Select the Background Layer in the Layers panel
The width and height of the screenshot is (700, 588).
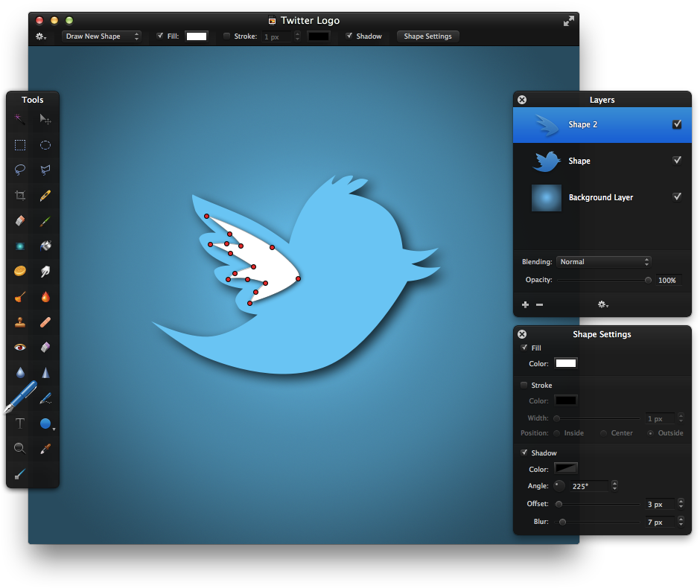600,197
